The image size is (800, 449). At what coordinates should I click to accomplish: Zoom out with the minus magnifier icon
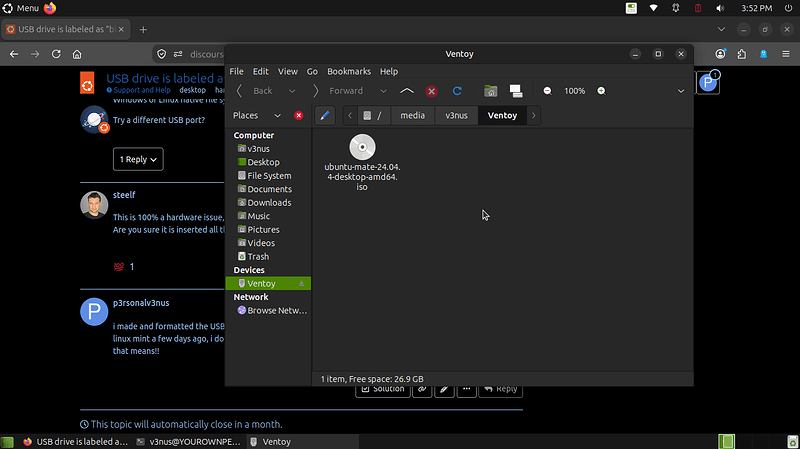[547, 91]
